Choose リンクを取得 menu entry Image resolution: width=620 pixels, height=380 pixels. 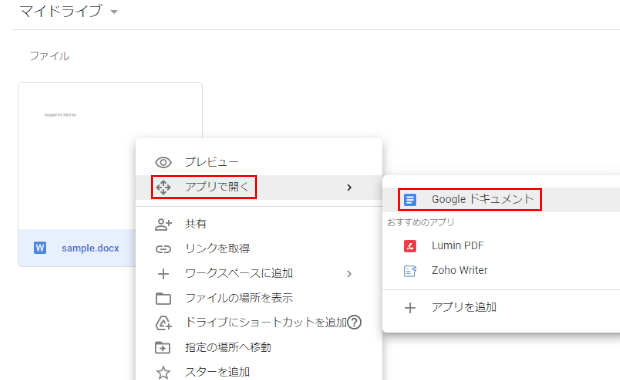259,249
